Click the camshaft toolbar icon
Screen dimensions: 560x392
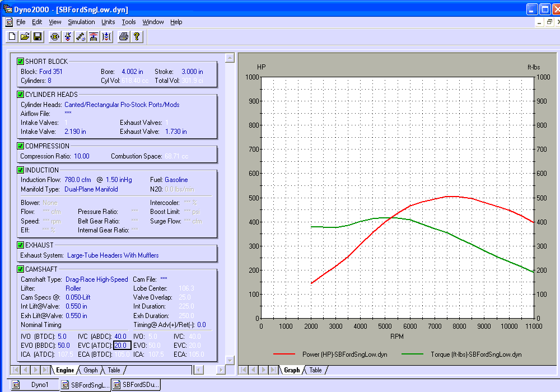[80, 36]
